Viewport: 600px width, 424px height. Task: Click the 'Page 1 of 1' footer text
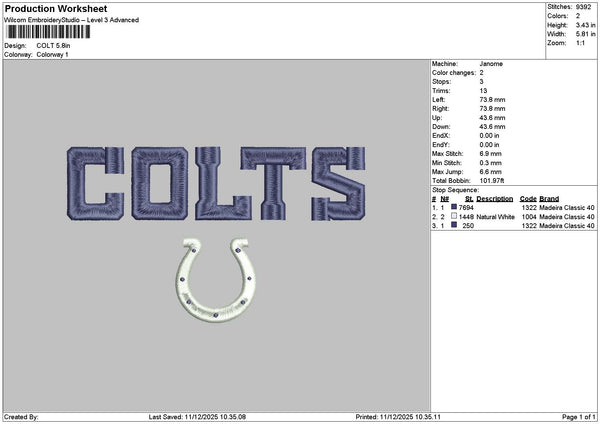pos(579,417)
